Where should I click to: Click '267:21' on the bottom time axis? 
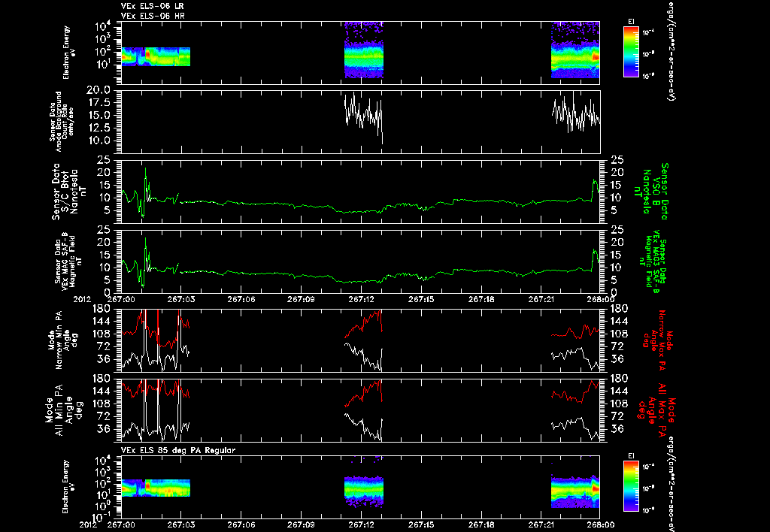[541, 524]
